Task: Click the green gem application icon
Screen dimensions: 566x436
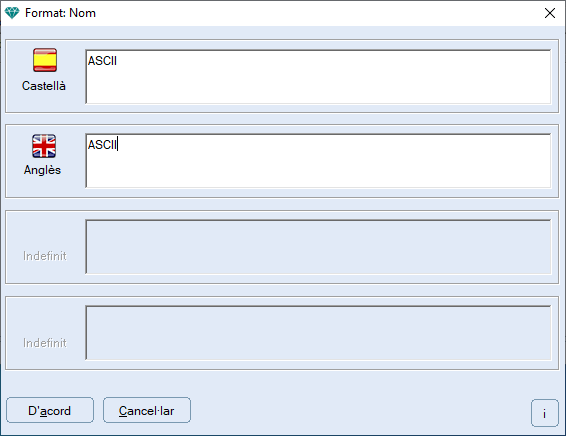Action: point(12,13)
